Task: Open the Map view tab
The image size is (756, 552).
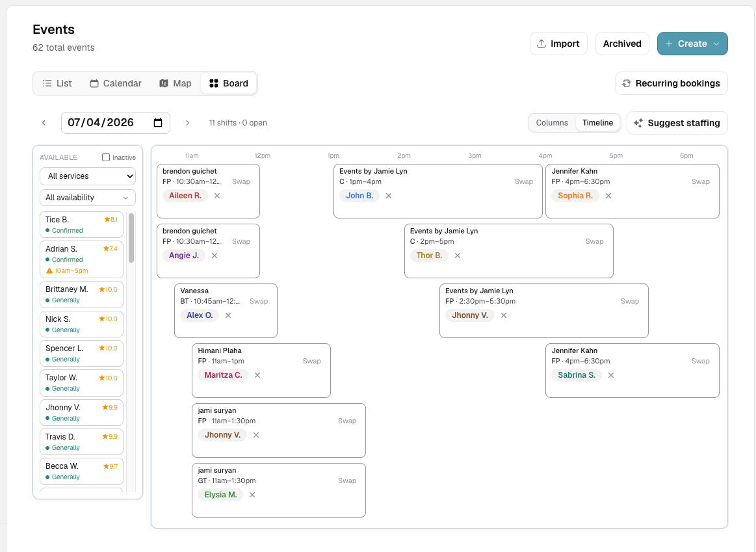Action: (176, 83)
